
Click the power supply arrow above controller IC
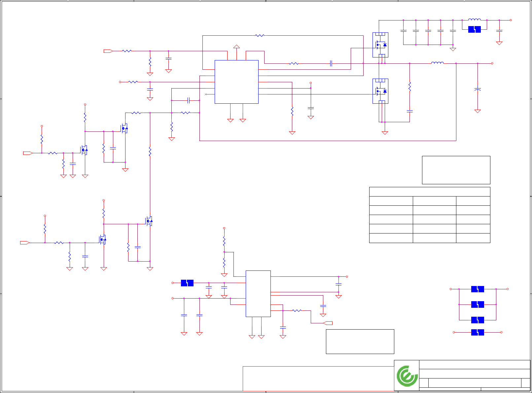tap(236, 47)
